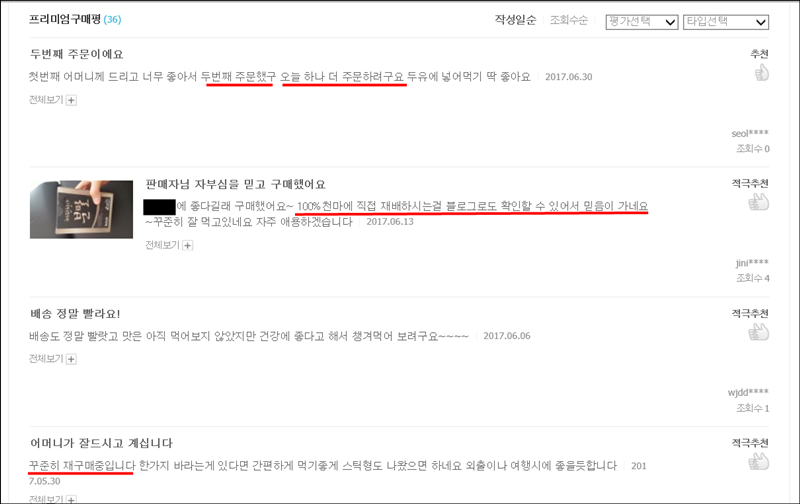Image resolution: width=800 pixels, height=504 pixels.
Task: Open the 평가선택 dropdown
Action: coord(641,22)
